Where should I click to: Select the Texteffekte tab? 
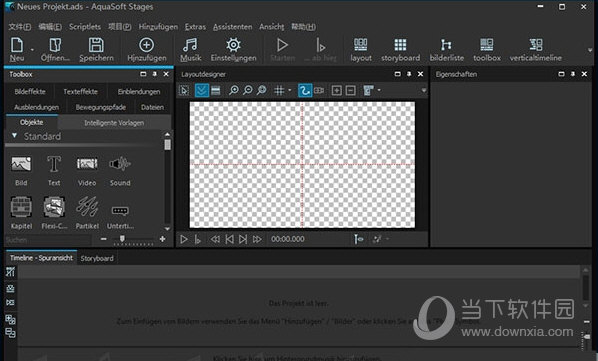[80, 91]
